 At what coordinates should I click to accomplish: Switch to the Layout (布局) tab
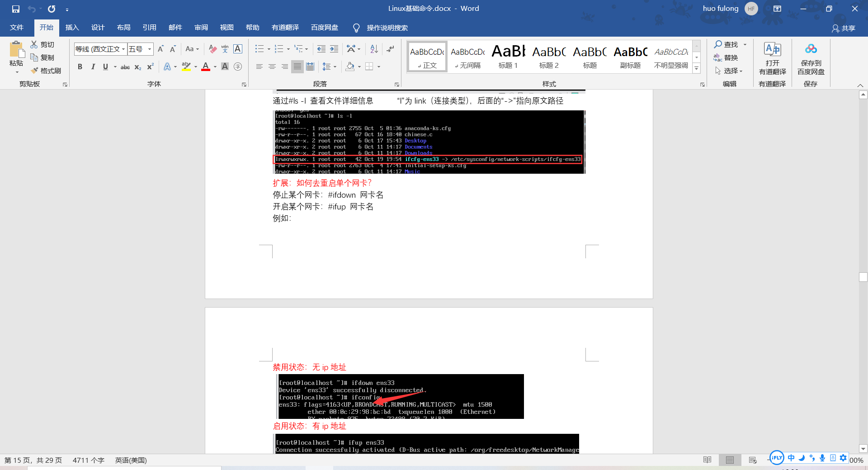coord(123,28)
